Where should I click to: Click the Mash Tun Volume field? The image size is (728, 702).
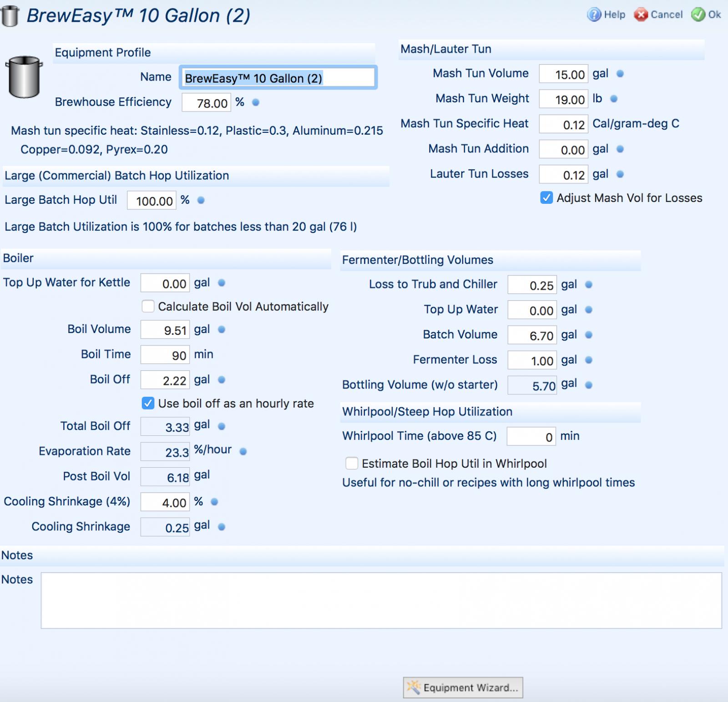563,74
